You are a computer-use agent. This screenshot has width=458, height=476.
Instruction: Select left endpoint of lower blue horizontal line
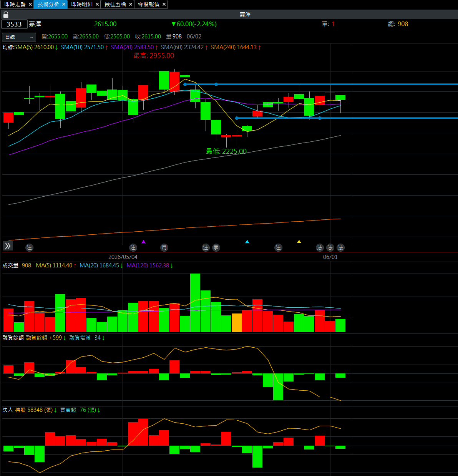pyautogui.click(x=237, y=118)
